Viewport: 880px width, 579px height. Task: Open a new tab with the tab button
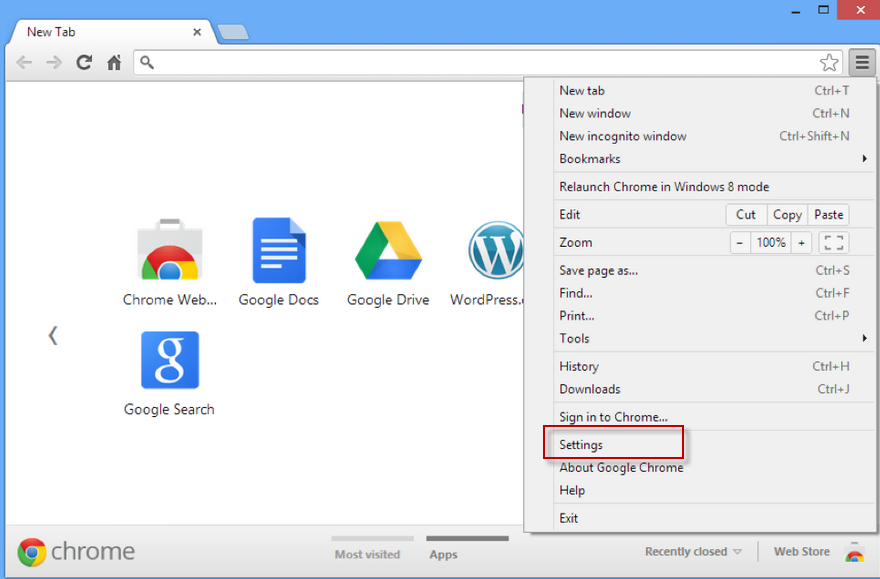coord(233,32)
